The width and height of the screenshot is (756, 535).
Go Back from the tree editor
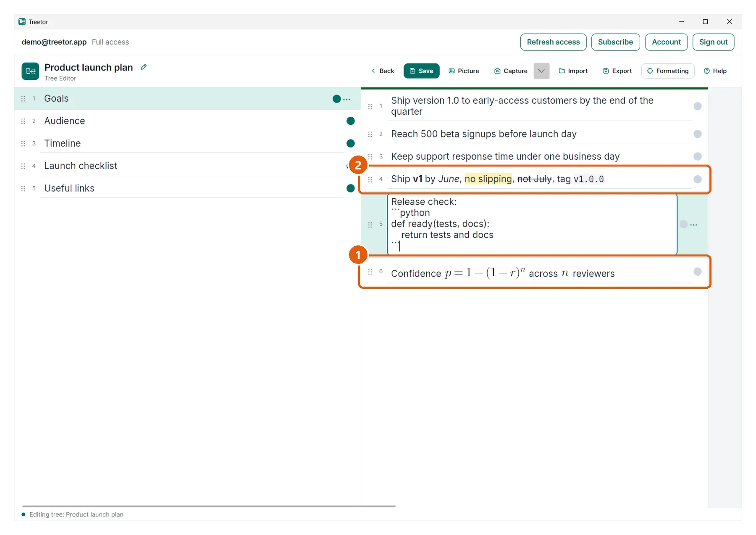[x=383, y=71]
